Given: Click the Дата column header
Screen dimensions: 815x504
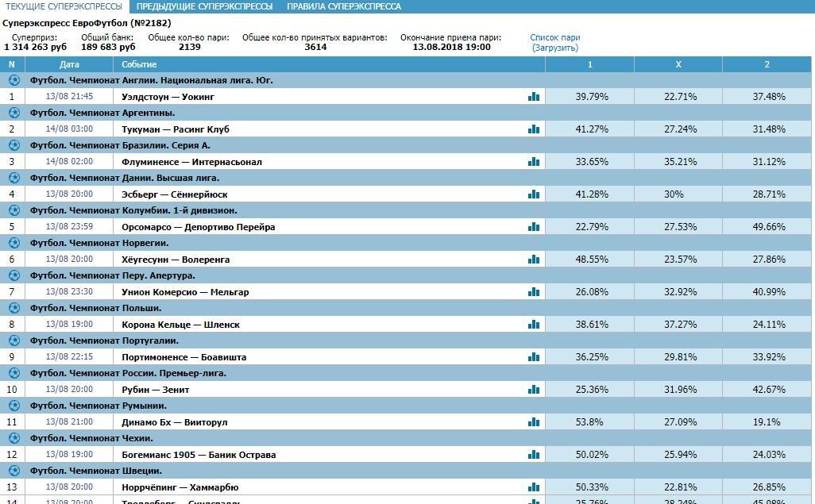Looking at the screenshot, I should [x=69, y=64].
